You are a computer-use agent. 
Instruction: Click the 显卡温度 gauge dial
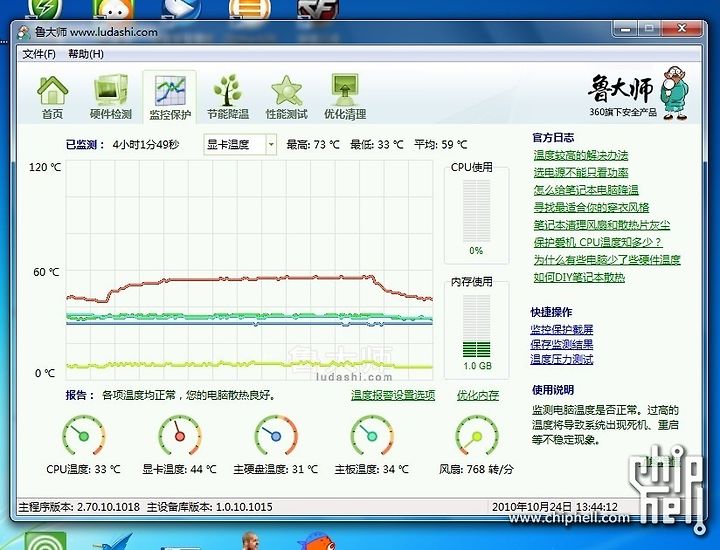click(180, 436)
